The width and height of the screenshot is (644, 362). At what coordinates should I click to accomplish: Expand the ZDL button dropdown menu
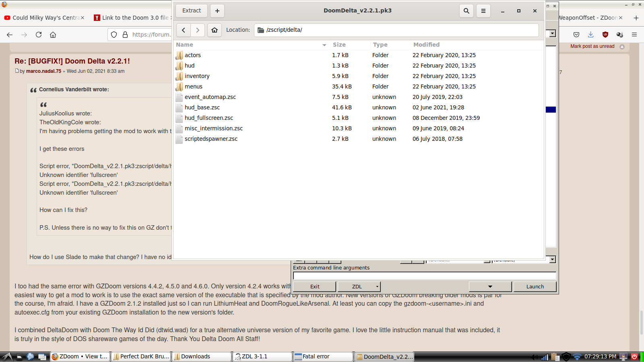point(377,287)
